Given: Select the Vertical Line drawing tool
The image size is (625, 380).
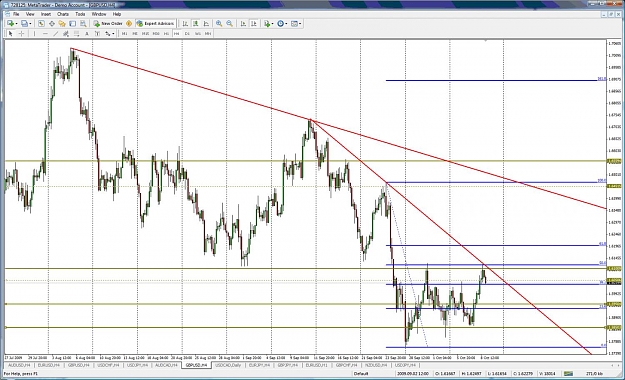Looking at the screenshot, I should 34,33.
